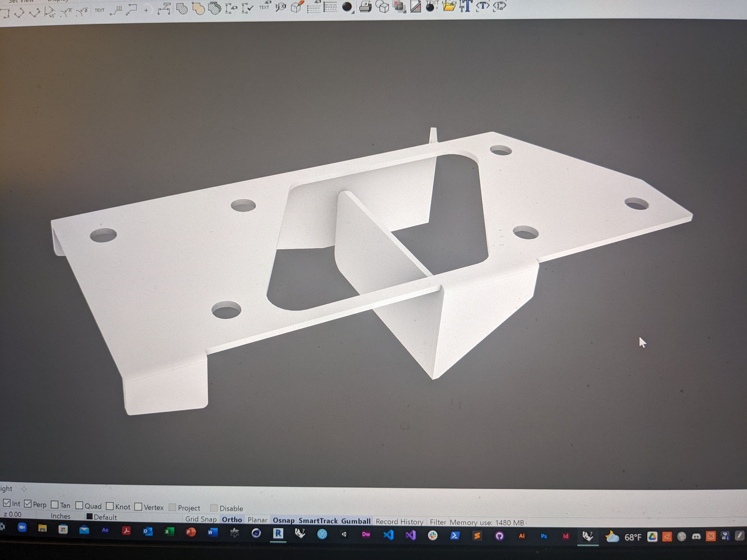The height and width of the screenshot is (560, 747).
Task: Click the Gumball status bar button
Action: coord(355,521)
